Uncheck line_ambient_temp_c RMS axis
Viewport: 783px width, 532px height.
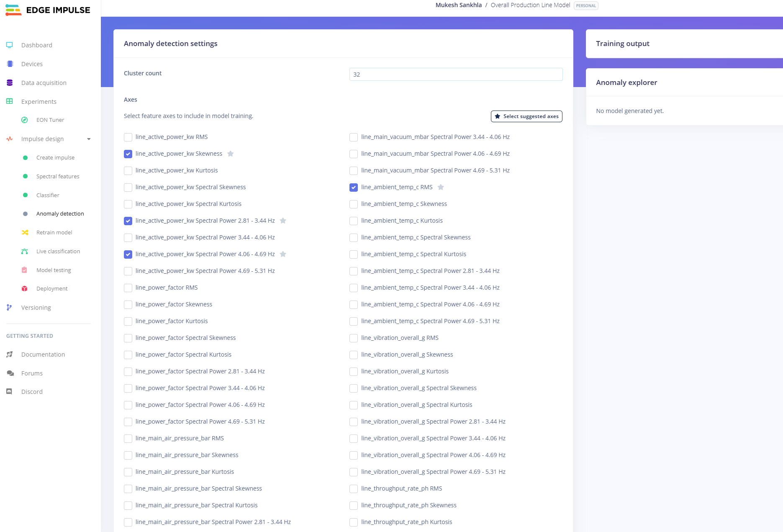coord(354,187)
